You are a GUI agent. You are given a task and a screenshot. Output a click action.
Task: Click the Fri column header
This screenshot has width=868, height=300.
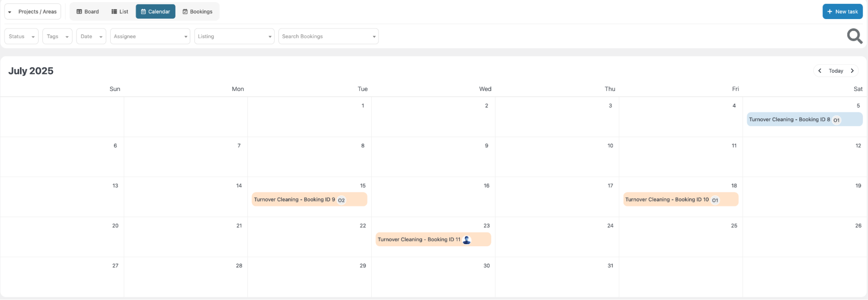[736, 89]
